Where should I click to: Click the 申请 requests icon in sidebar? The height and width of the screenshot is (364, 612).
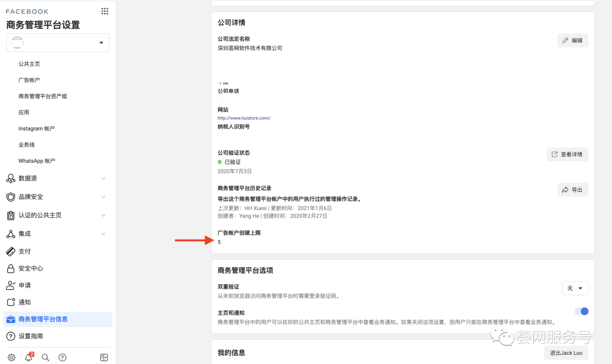pyautogui.click(x=10, y=285)
